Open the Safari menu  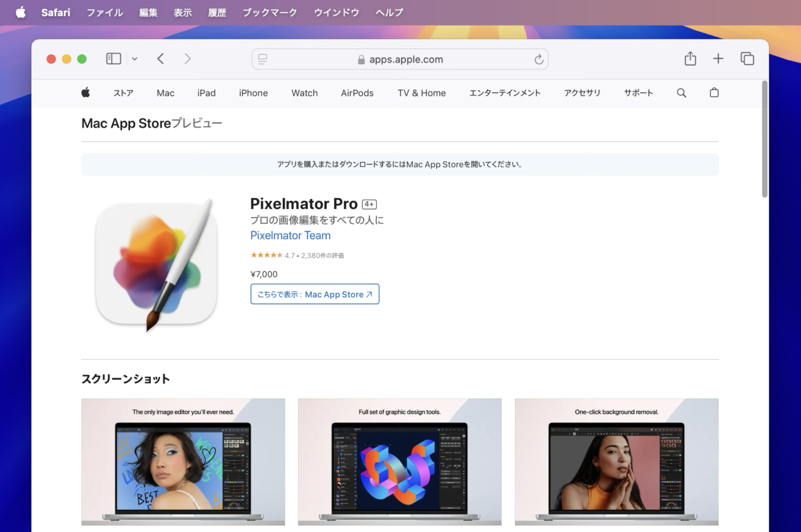click(x=56, y=13)
